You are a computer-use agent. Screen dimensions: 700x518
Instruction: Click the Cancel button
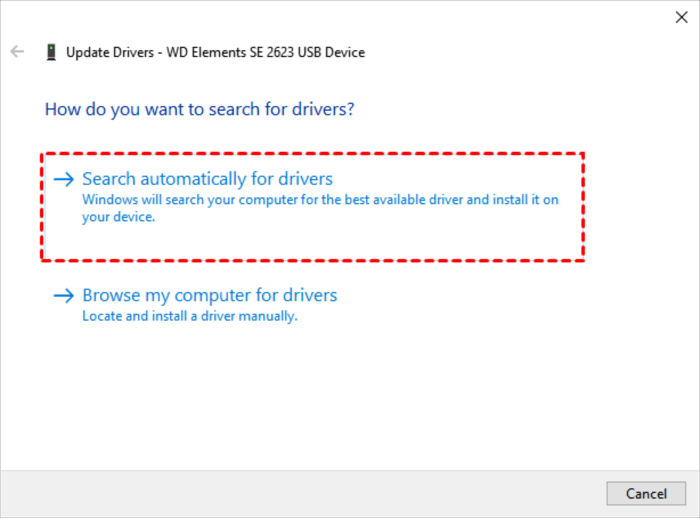click(x=646, y=493)
